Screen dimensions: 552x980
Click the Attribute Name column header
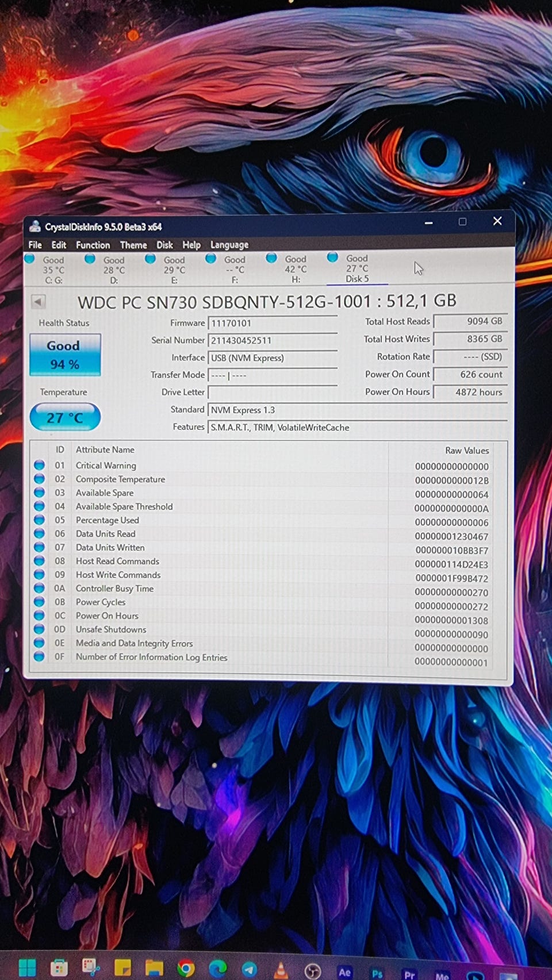point(105,449)
